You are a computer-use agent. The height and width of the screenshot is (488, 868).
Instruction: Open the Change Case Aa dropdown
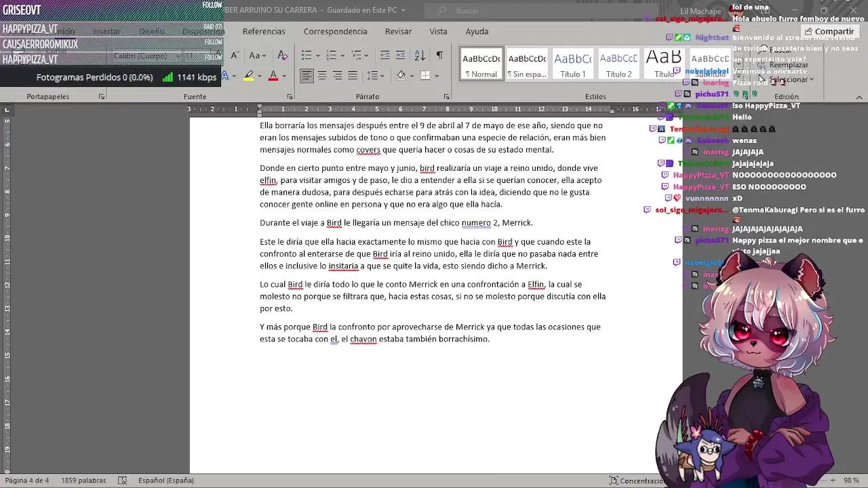pyautogui.click(x=258, y=56)
